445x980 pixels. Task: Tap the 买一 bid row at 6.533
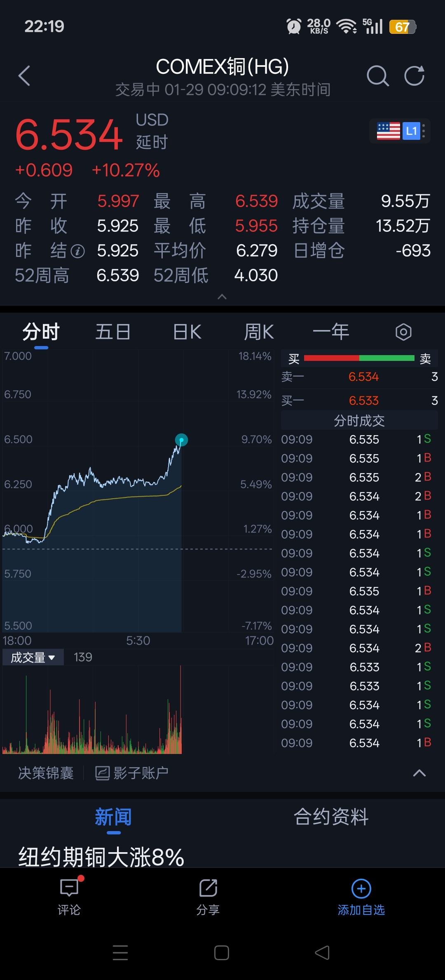[359, 400]
